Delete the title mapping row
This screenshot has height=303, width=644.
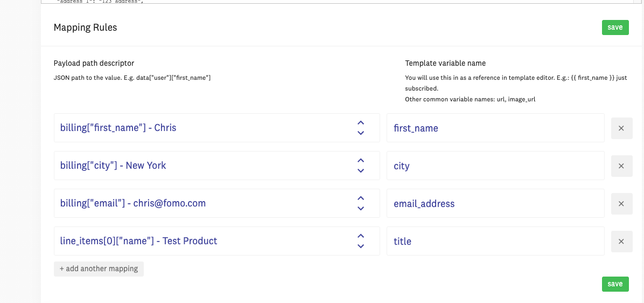point(621,242)
